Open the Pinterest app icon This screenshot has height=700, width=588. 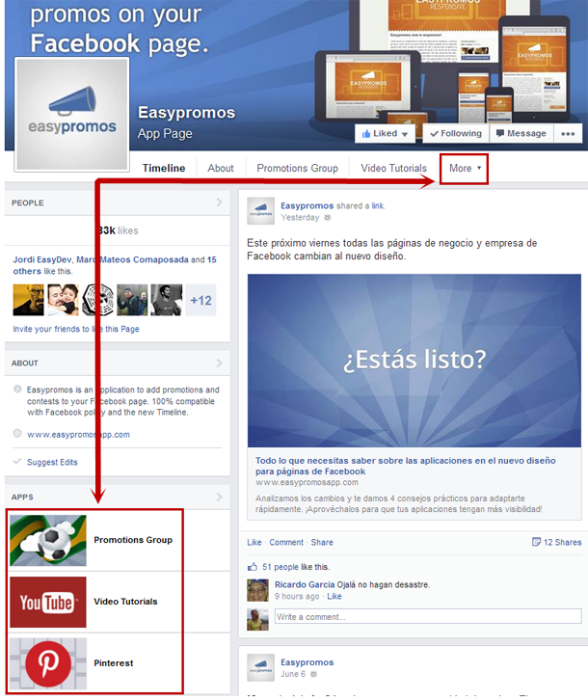click(x=48, y=663)
